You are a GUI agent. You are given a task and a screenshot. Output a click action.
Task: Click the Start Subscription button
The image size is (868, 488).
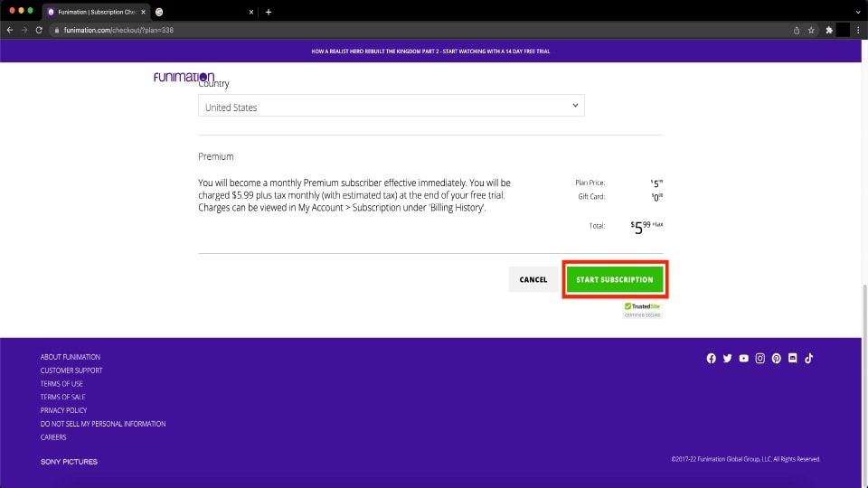point(615,279)
